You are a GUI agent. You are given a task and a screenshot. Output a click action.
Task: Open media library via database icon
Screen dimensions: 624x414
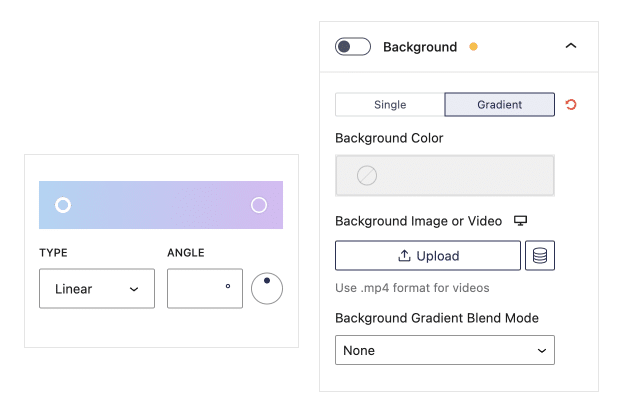pyautogui.click(x=540, y=256)
